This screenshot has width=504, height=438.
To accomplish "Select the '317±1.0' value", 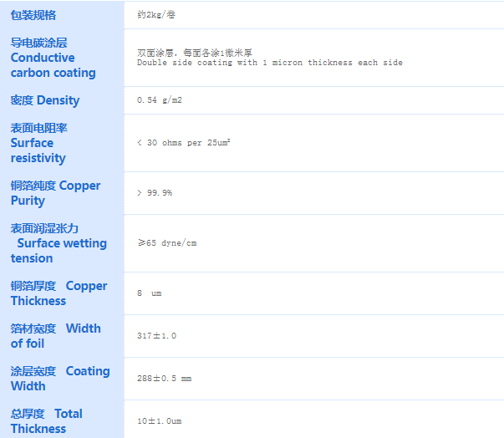I will click(x=156, y=336).
